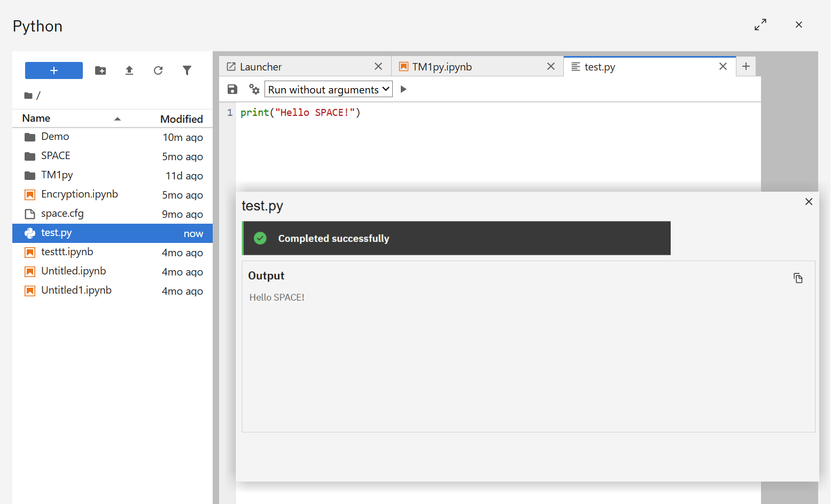Viewport: 831px width, 504px height.
Task: Click the root folder breadcrumb icon
Action: pos(28,95)
